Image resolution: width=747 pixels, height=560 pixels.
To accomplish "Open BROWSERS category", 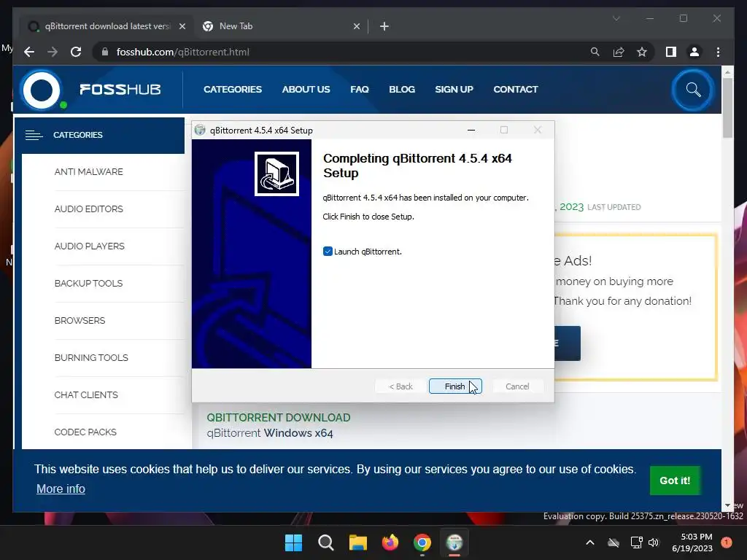I will pos(80,321).
